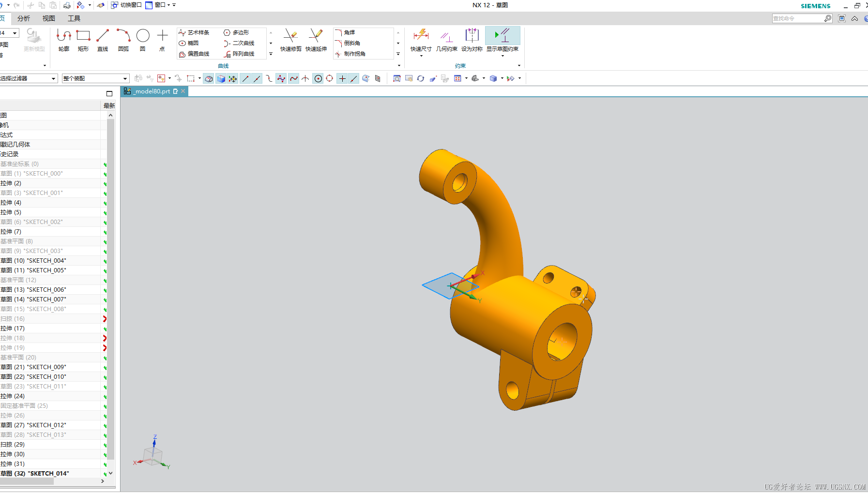Open the 整个装配 selection scope dropdown
Screen dimensions: 868x493
[95, 78]
